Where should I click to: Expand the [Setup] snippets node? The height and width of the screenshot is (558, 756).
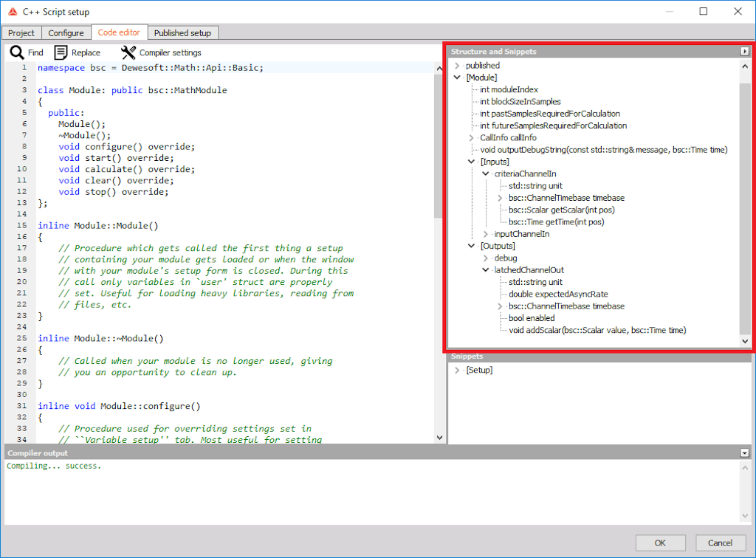tap(457, 370)
